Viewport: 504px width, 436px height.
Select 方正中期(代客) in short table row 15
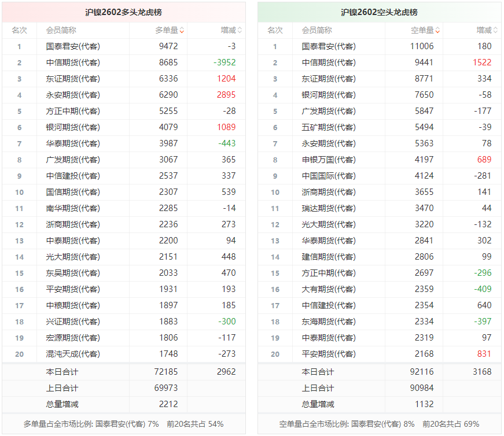point(329,273)
